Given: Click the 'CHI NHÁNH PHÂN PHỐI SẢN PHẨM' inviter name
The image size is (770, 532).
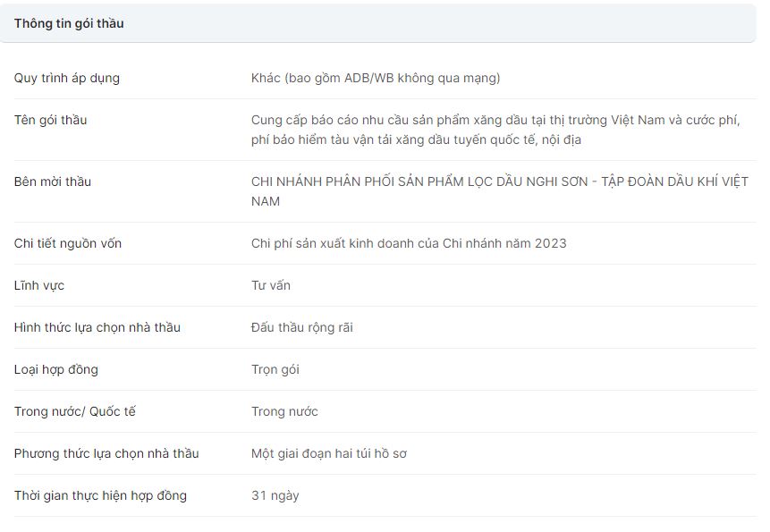Looking at the screenshot, I should coord(499,191).
